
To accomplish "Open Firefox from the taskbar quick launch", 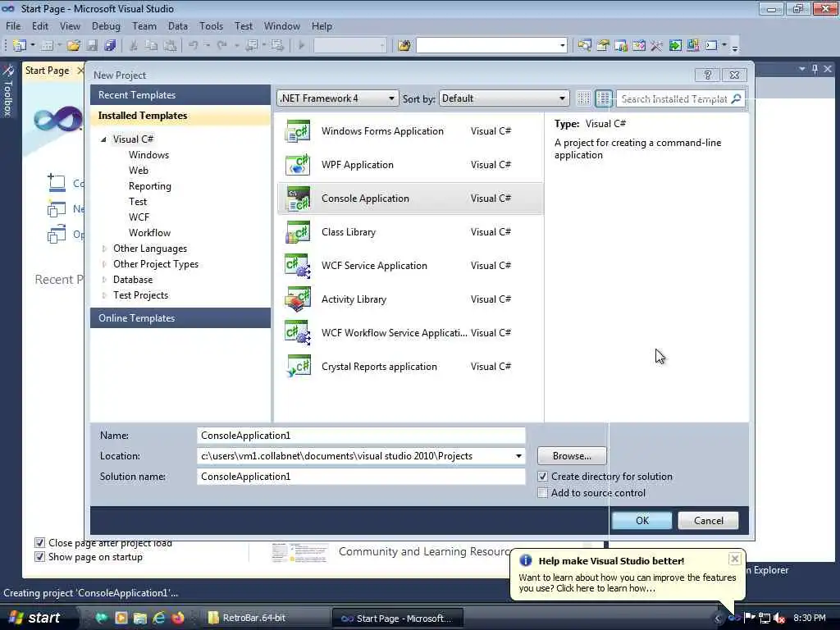I will click(178, 618).
